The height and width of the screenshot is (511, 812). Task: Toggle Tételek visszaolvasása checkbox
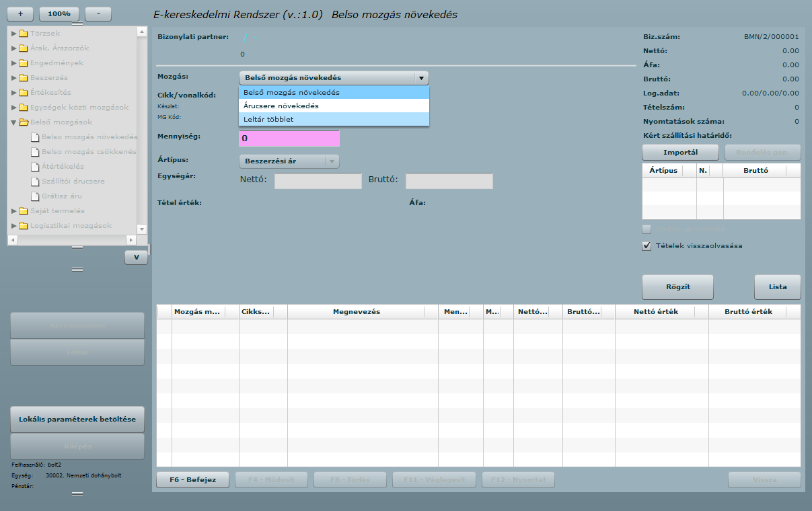(x=647, y=246)
